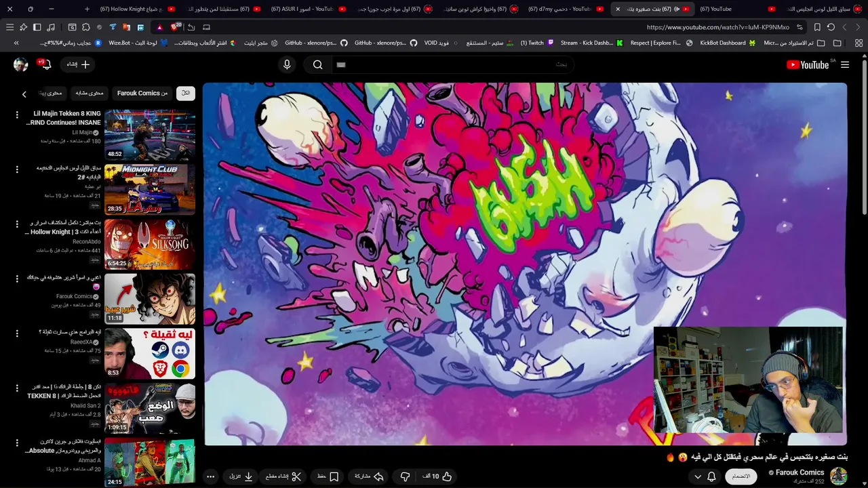Open the bookmarks grid icon

[x=859, y=43]
